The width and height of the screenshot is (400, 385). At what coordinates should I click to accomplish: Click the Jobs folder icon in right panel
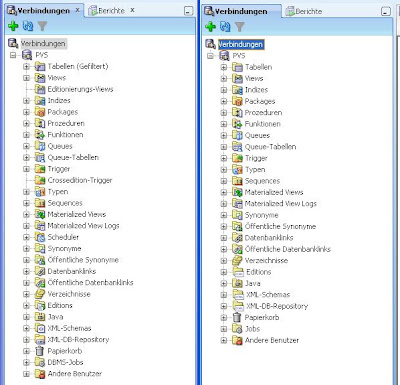(237, 329)
